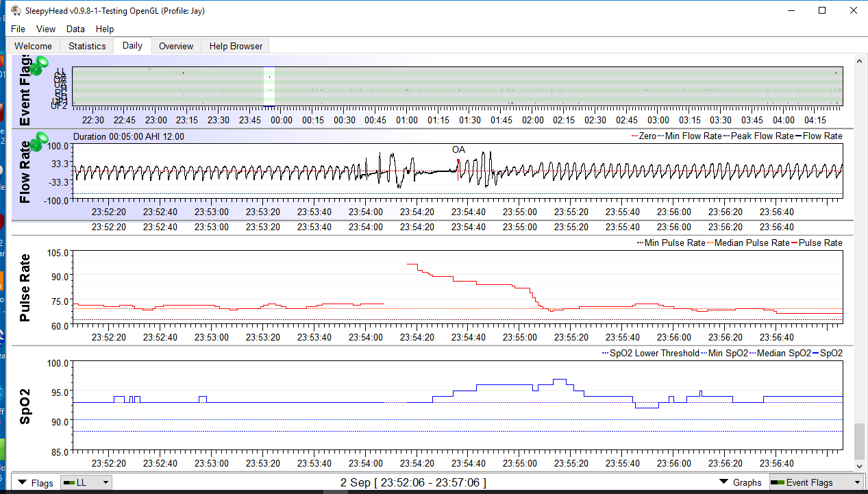The width and height of the screenshot is (868, 494).
Task: Click the SpO2 Lower Threshold legend entry
Action: tap(651, 354)
